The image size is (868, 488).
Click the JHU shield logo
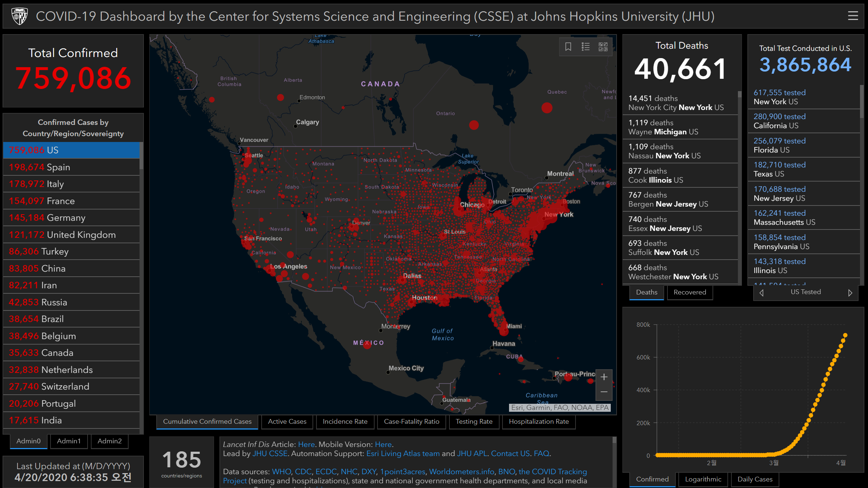[20, 16]
